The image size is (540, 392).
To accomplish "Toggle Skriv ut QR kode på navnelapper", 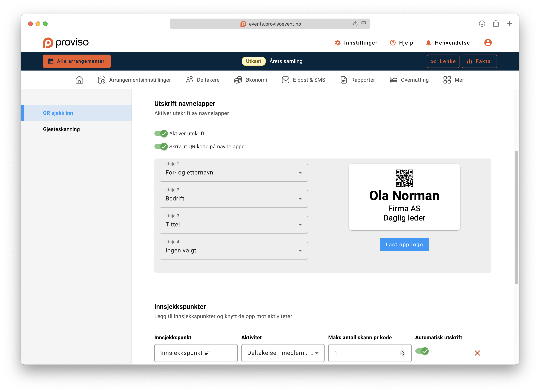I will coord(161,146).
